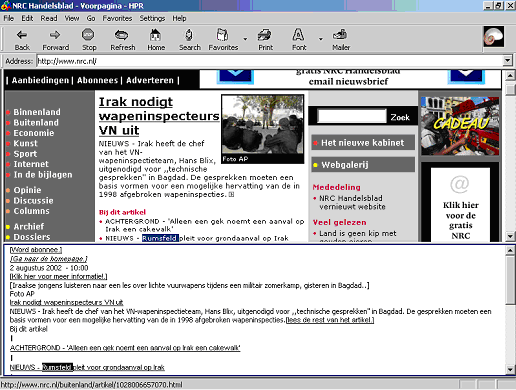Viewport: 516px width, 390px height.
Task: Open the Webgalerij banner
Action: (363, 165)
